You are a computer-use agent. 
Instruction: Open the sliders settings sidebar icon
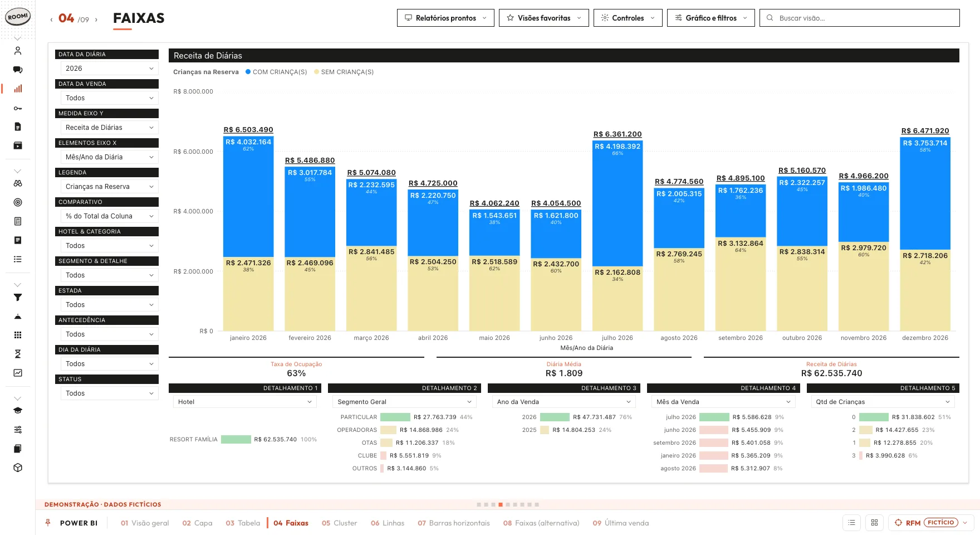click(x=18, y=430)
